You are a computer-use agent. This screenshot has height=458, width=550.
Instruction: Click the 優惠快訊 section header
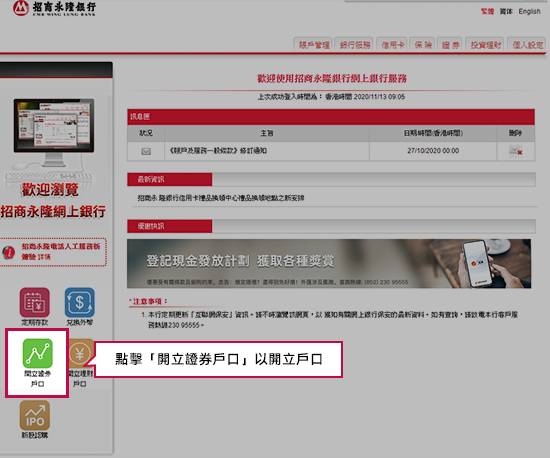[169, 227]
